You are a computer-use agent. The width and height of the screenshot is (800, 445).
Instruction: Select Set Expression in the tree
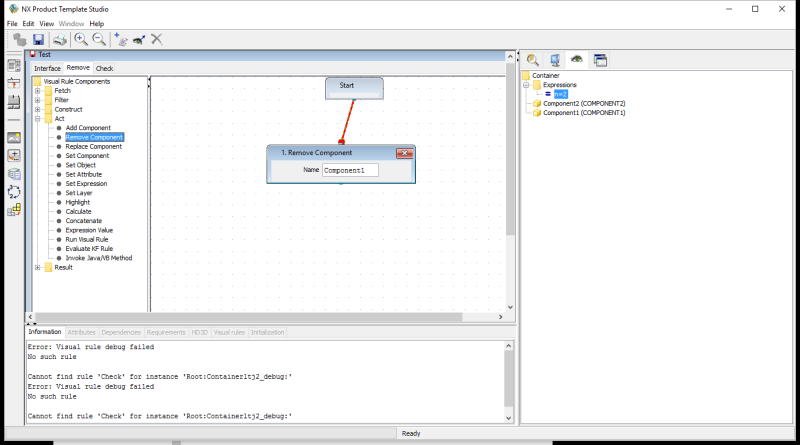point(86,184)
